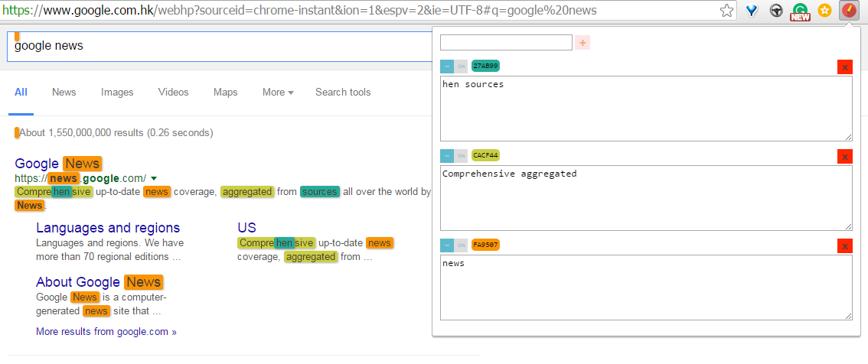Delete the CACF44 highlight group
868x364 pixels.
(x=845, y=157)
